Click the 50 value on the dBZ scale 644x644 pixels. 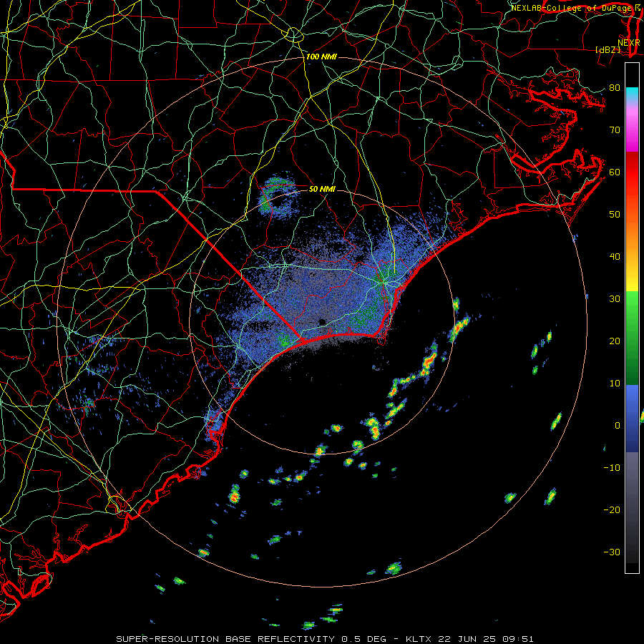[x=615, y=215]
